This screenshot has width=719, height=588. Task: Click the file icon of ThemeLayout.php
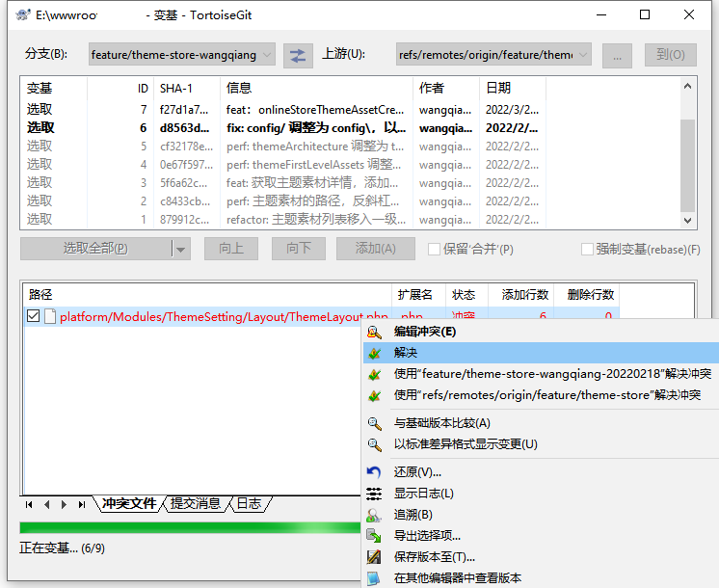[50, 316]
